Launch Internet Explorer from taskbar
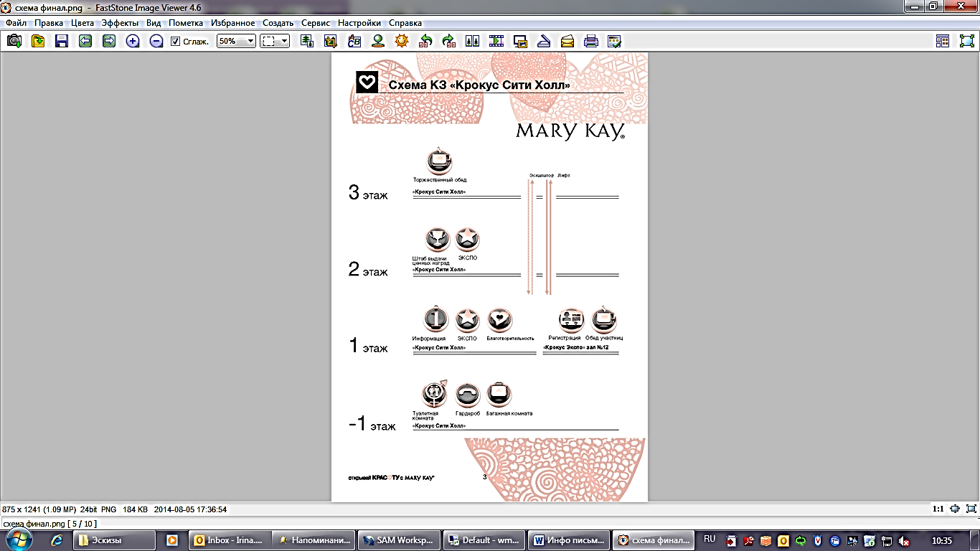The image size is (980, 551). 57,540
